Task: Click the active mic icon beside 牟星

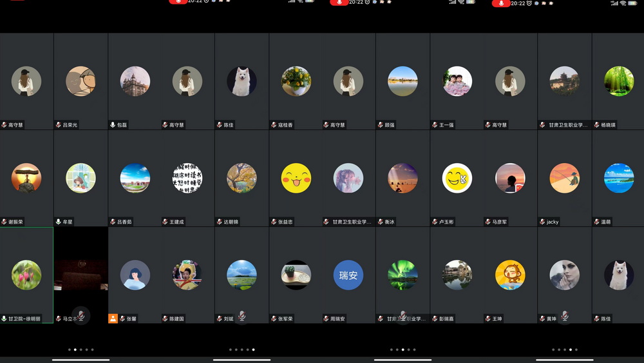Action: 59,222
